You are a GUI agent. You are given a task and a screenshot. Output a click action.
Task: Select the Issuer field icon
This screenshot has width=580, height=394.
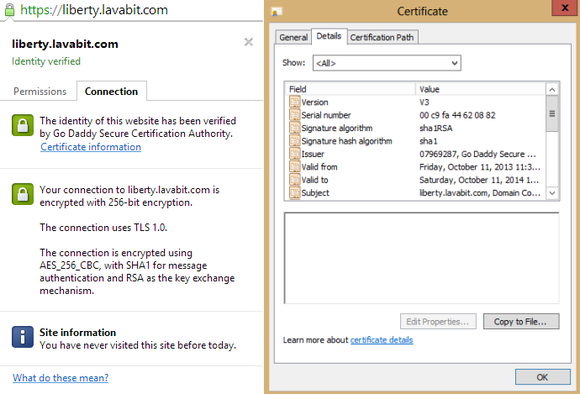click(x=294, y=154)
